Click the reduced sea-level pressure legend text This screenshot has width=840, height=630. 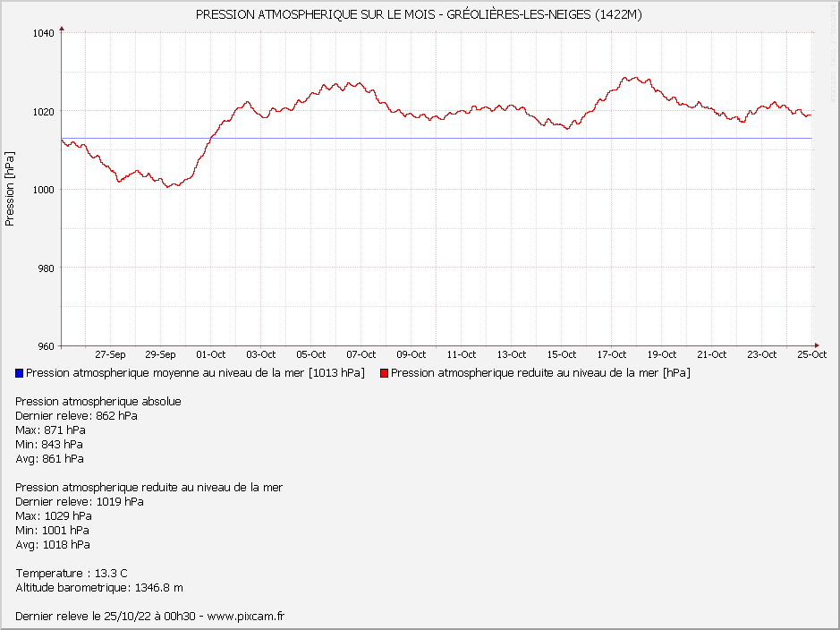click(x=540, y=373)
